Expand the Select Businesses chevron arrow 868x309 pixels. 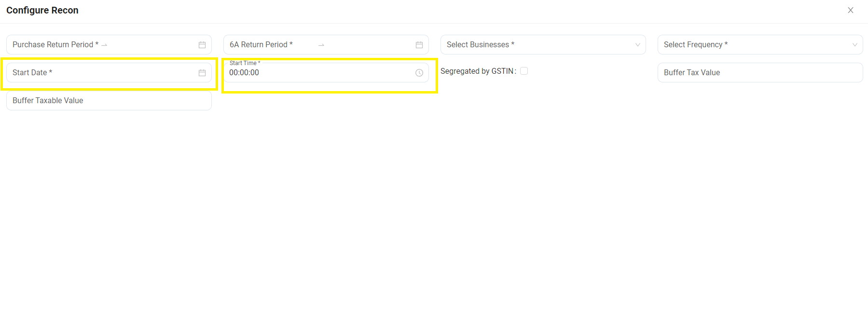(x=637, y=45)
